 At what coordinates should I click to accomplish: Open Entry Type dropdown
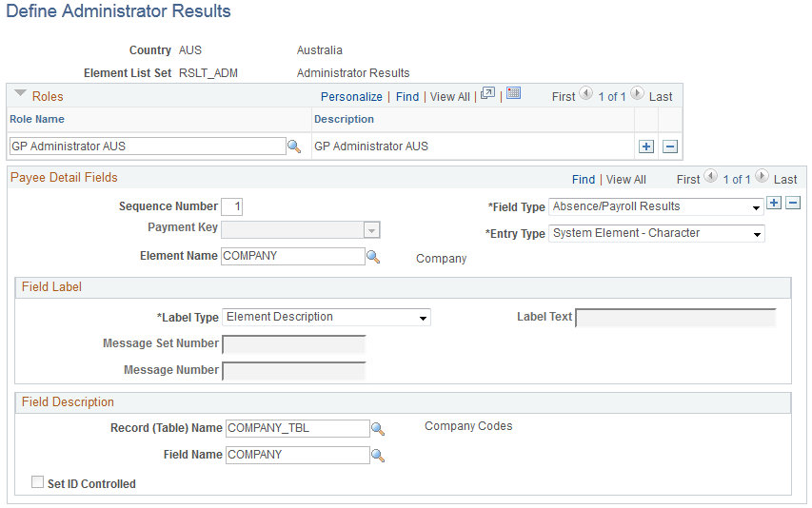tap(656, 233)
